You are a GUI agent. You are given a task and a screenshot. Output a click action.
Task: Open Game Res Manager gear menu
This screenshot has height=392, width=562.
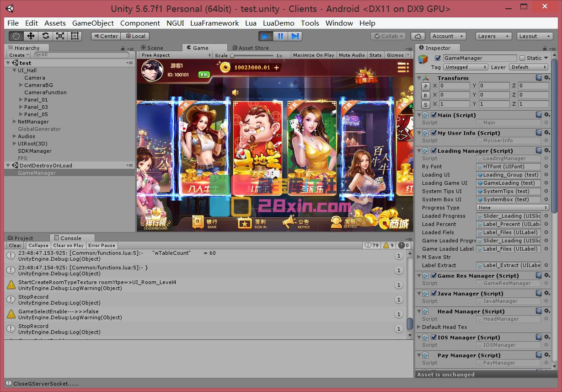click(x=546, y=276)
